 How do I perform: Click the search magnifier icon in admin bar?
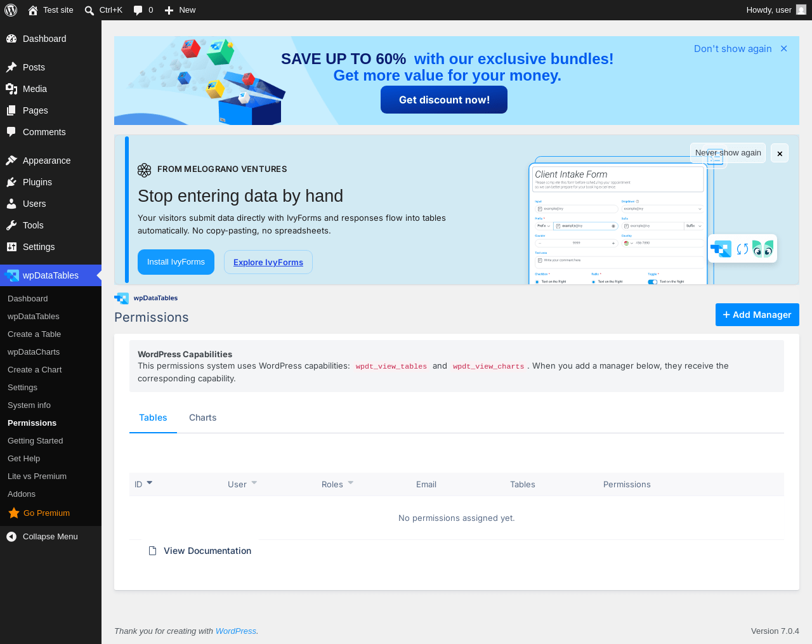point(89,10)
